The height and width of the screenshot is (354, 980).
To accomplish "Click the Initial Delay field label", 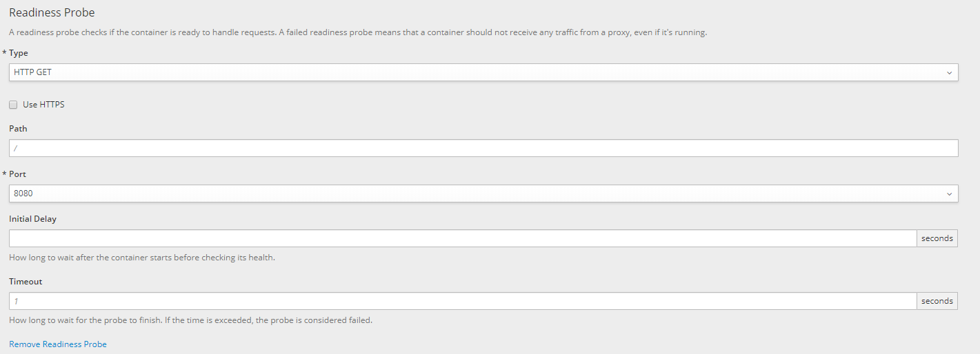I will [x=32, y=219].
